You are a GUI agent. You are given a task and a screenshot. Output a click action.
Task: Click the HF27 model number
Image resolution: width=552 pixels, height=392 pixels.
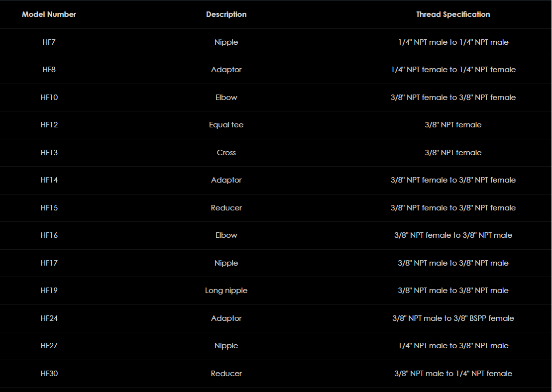(x=49, y=346)
